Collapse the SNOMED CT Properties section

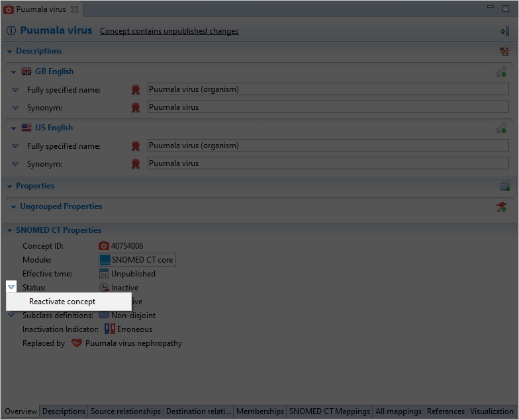(10, 230)
